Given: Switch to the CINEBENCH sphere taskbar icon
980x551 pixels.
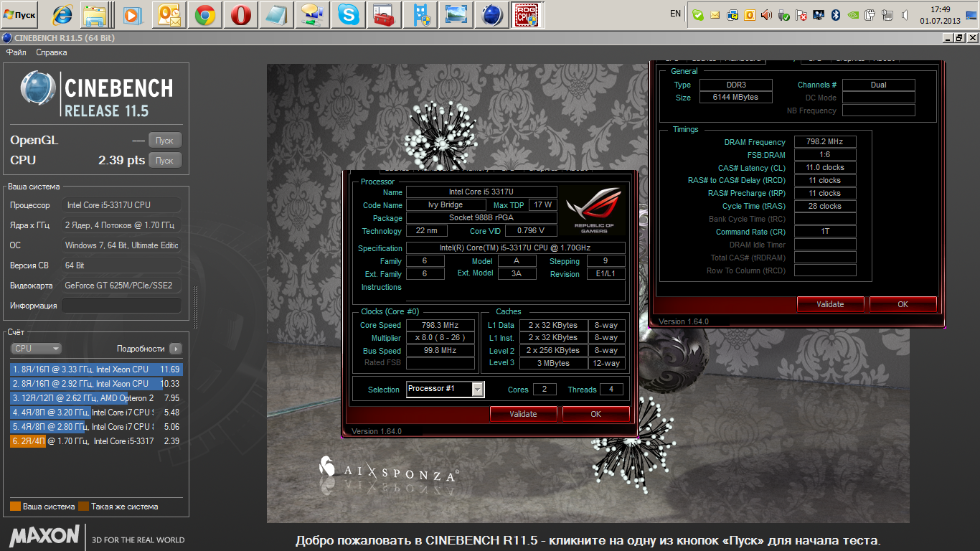Looking at the screenshot, I should click(x=492, y=14).
